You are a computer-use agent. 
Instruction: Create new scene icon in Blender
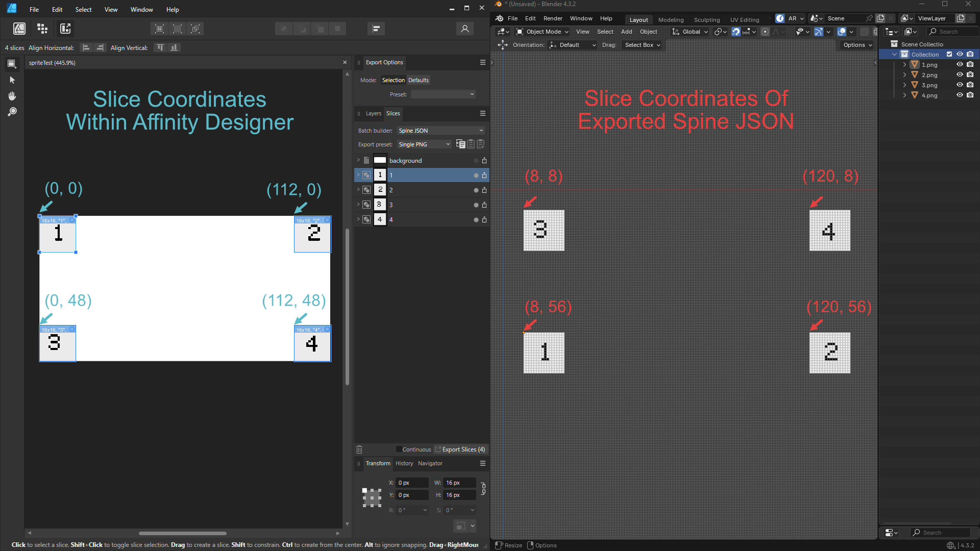[x=880, y=18]
